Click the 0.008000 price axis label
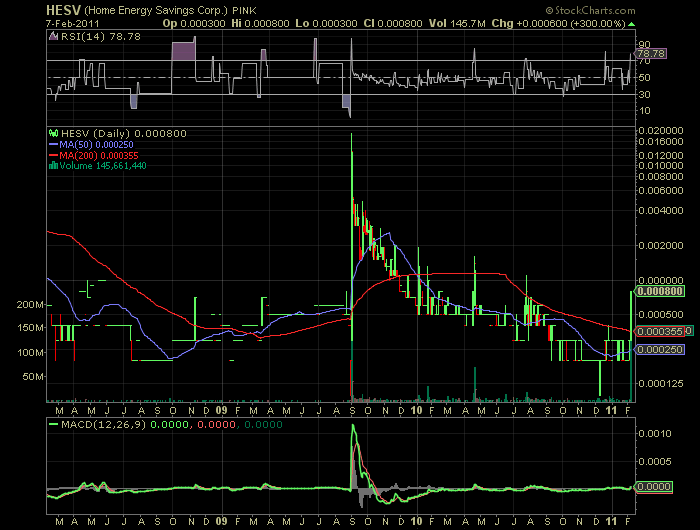 (x=661, y=176)
